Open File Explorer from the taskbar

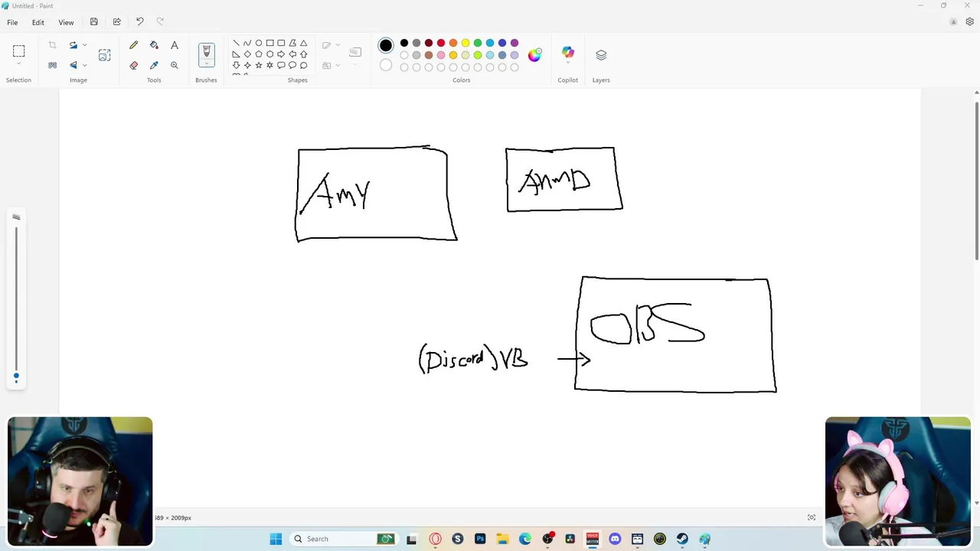502,539
